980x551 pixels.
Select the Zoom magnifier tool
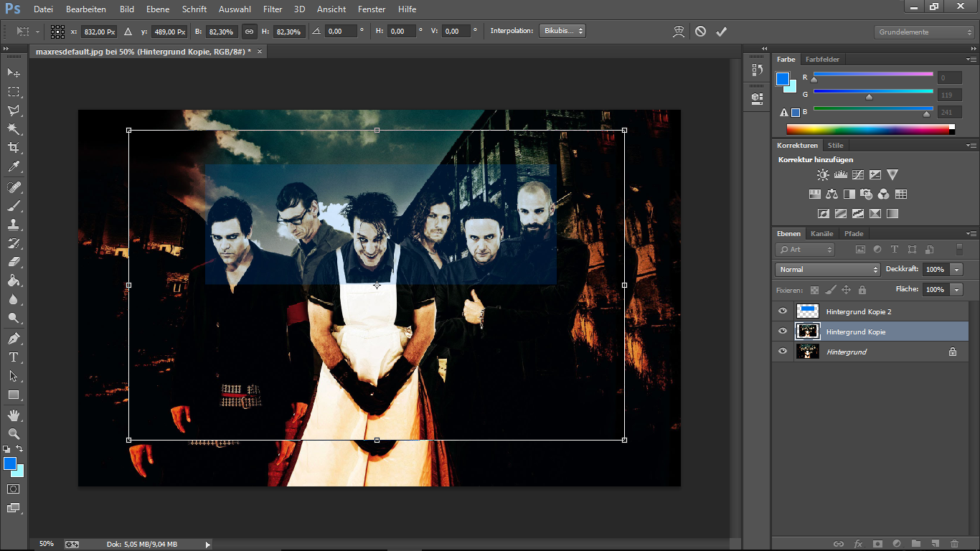tap(13, 433)
